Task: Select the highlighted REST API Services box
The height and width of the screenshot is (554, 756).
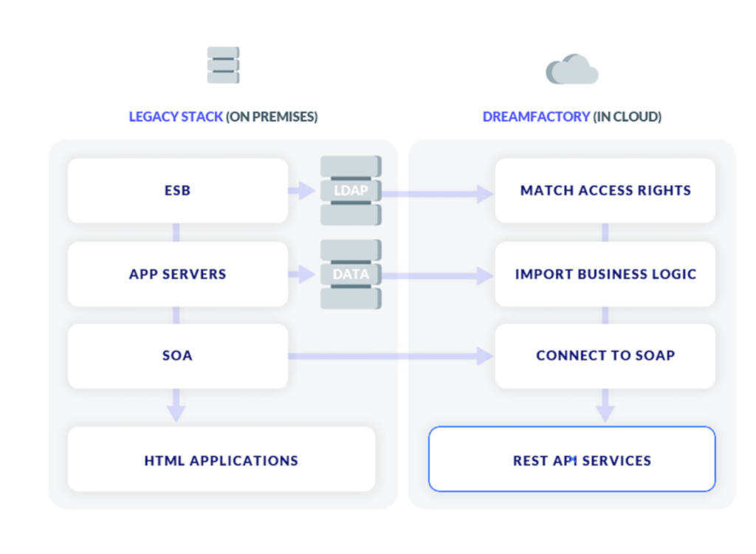Action: [x=571, y=460]
